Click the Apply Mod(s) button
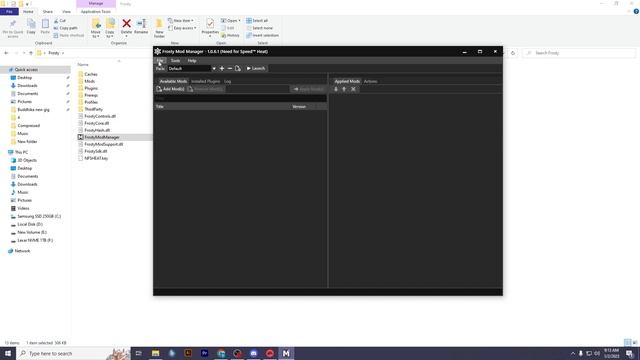The width and height of the screenshot is (640, 360). click(309, 89)
